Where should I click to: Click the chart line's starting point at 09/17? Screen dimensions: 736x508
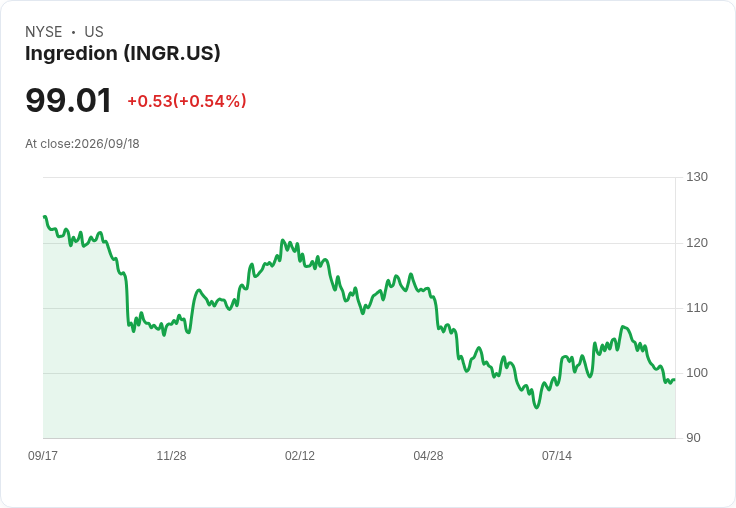[45, 217]
